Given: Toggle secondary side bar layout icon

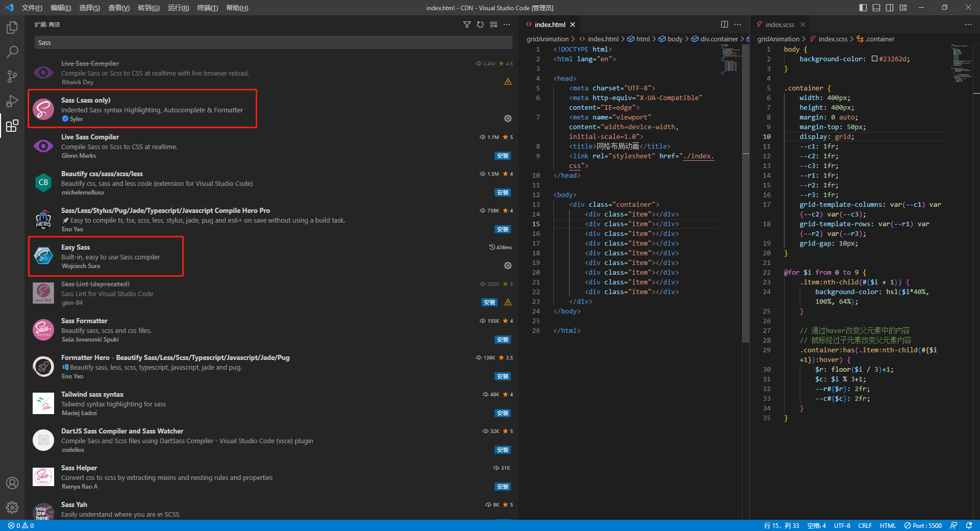Looking at the screenshot, I should click(890, 8).
